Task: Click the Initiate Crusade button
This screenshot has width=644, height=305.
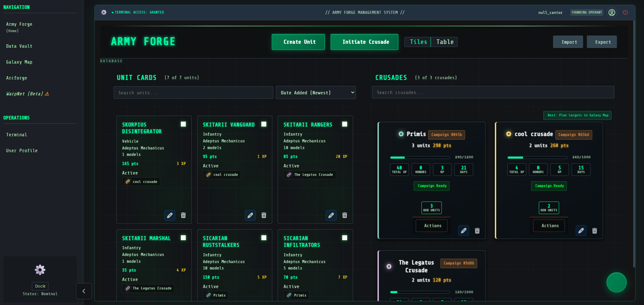Action: click(x=364, y=42)
